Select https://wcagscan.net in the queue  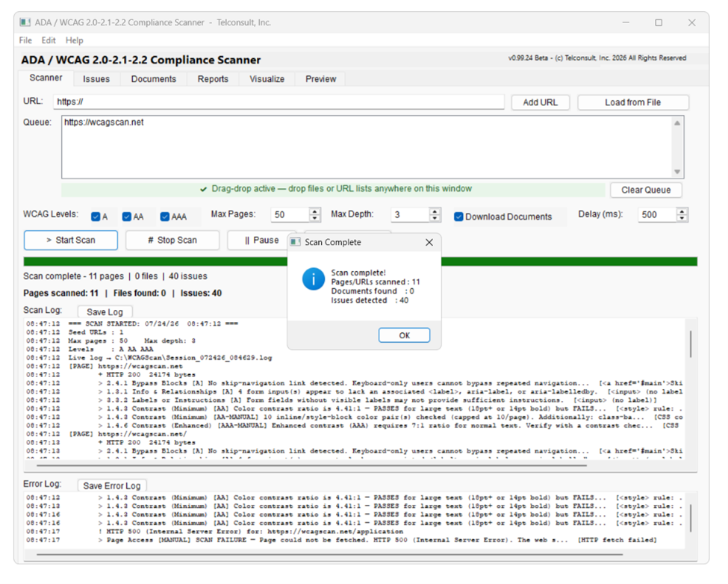104,122
